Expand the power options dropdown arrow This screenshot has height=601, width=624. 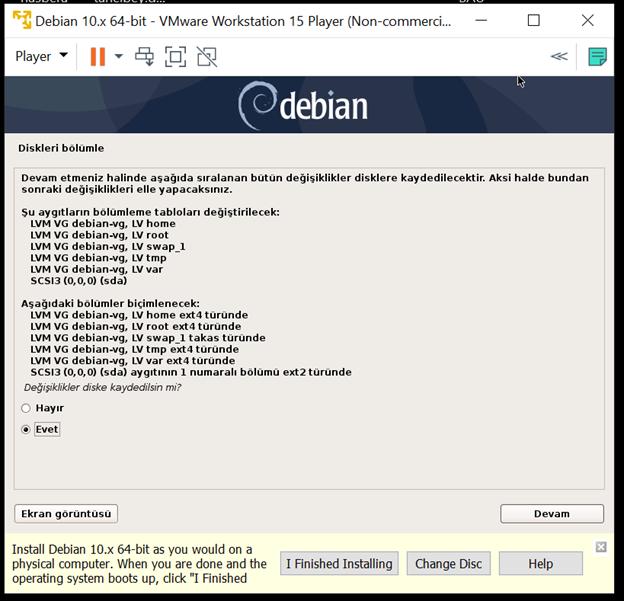pos(119,56)
